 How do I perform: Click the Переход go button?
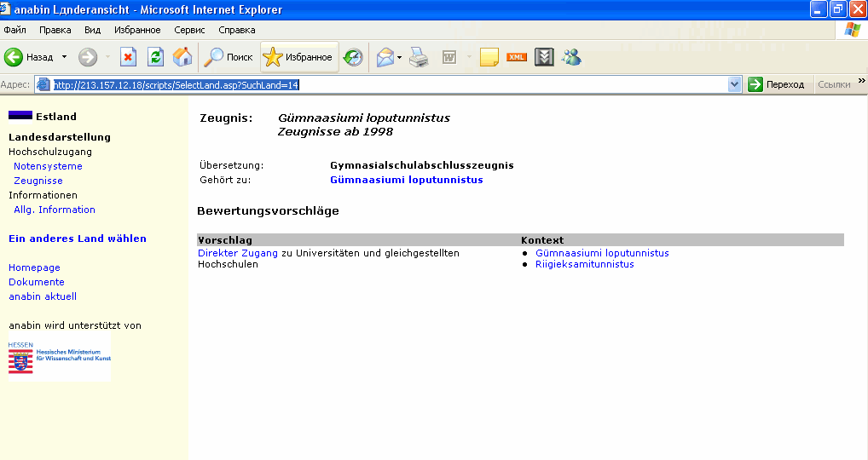point(776,84)
